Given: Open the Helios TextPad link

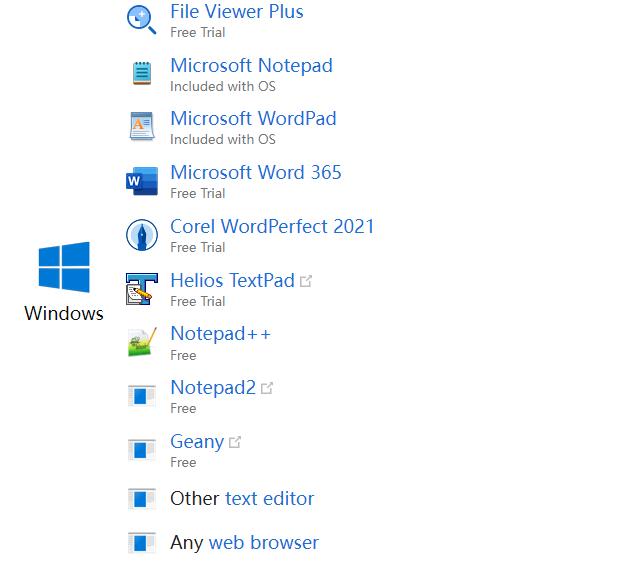Looking at the screenshot, I should [232, 280].
